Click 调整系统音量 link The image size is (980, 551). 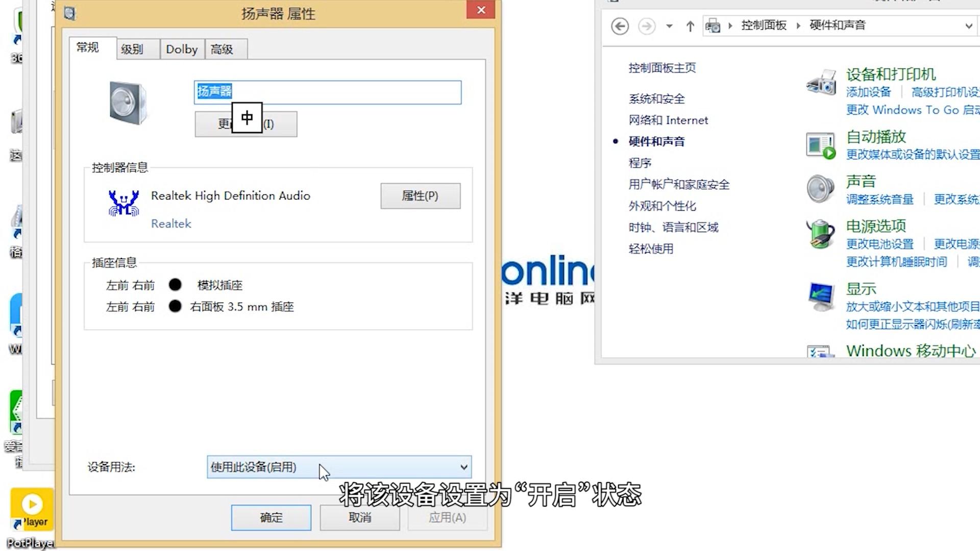coord(879,199)
